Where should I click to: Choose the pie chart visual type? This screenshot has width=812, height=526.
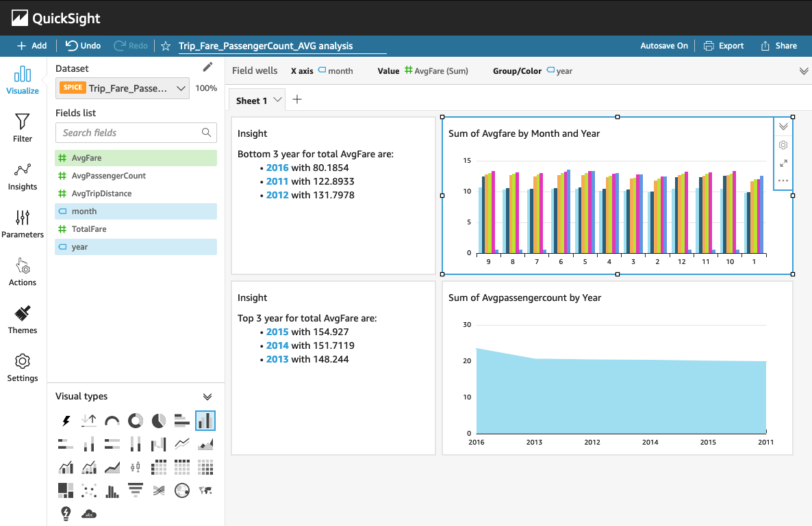point(159,421)
